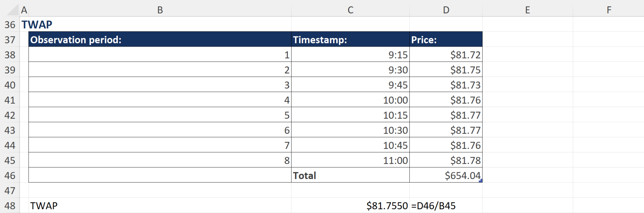Click the Total label cell

(x=350, y=175)
